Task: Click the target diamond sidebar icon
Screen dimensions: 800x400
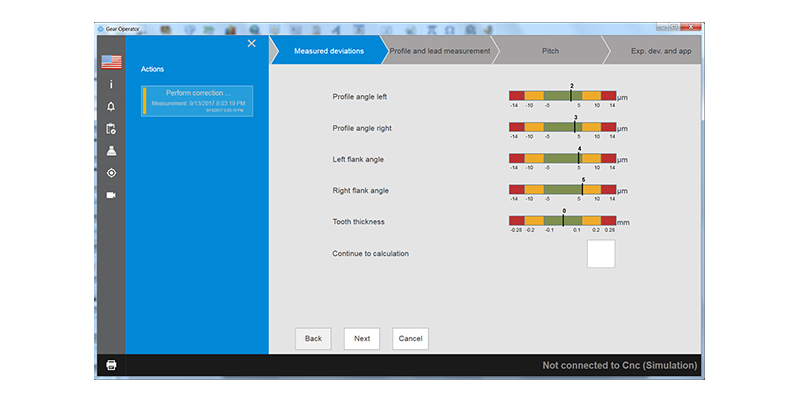Action: click(111, 173)
